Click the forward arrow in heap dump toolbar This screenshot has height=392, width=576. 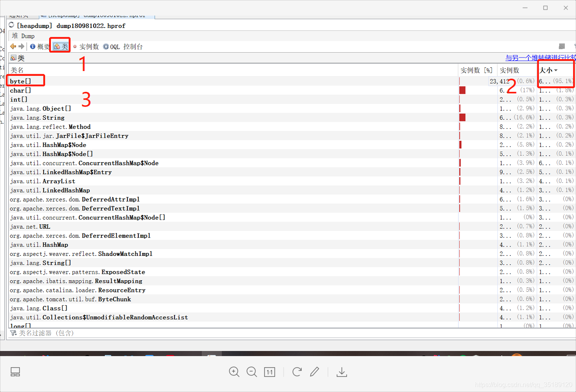pyautogui.click(x=22, y=47)
